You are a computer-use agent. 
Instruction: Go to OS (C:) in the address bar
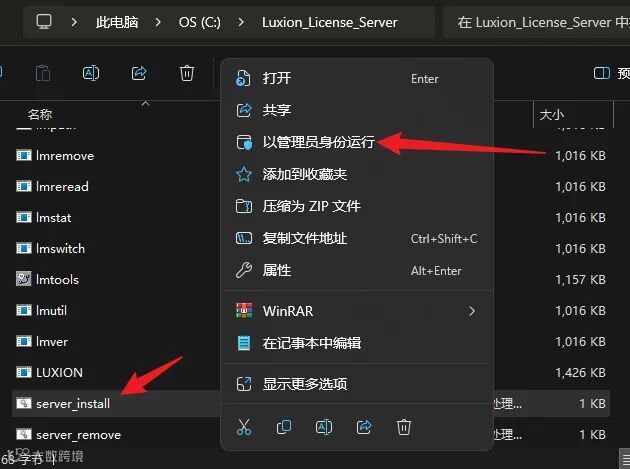pyautogui.click(x=200, y=22)
